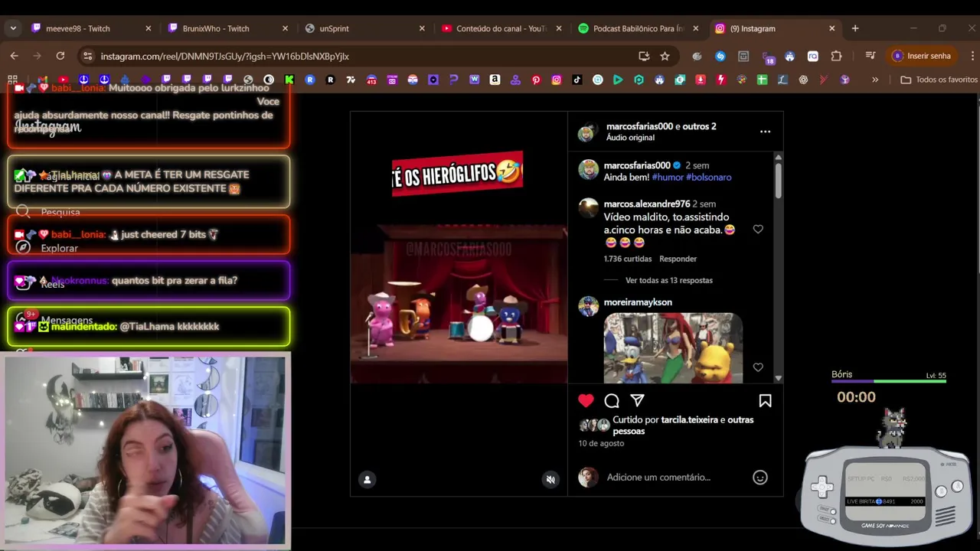
Task: View site information icon in the address bar
Action: pyautogui.click(x=87, y=56)
